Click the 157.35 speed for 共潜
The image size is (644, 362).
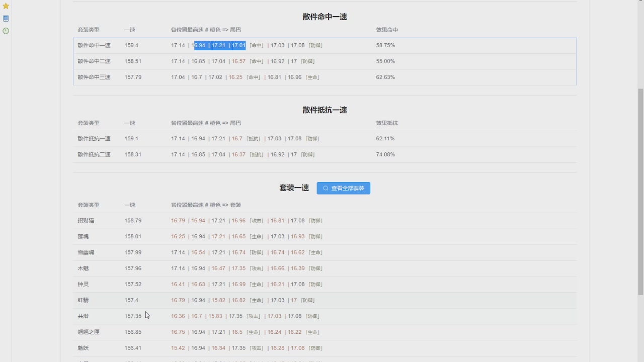133,316
